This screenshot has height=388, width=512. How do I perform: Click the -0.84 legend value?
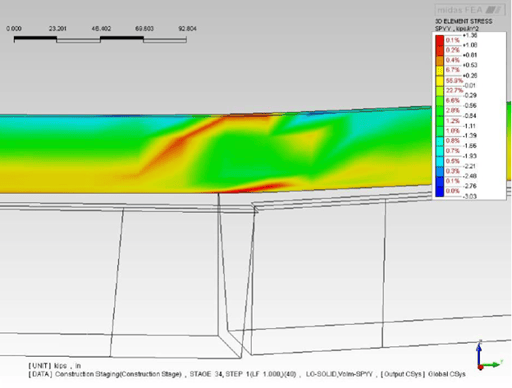pyautogui.click(x=470, y=116)
